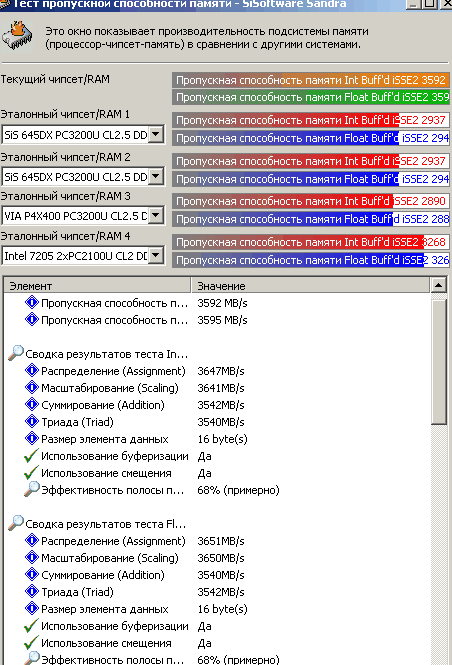This screenshot has height=665, width=452.
Task: Select the 3595 MB/s value
Action: point(222,320)
